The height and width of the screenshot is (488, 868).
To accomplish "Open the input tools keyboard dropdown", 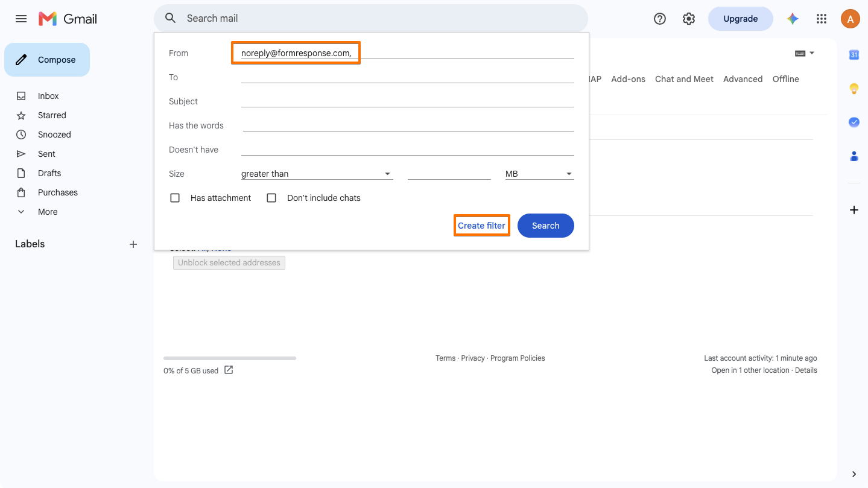I will pos(805,53).
